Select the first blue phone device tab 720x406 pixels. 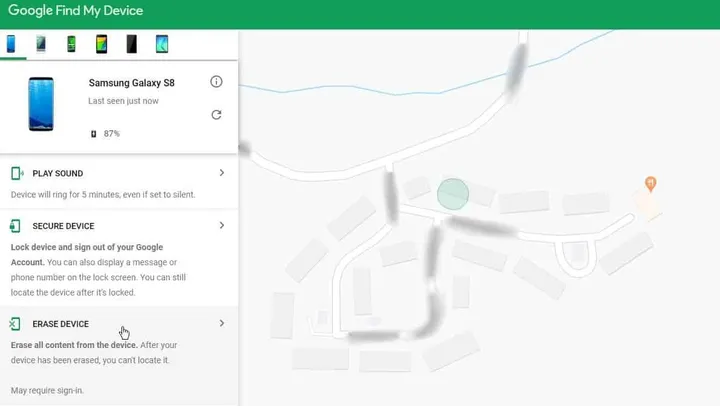point(11,44)
